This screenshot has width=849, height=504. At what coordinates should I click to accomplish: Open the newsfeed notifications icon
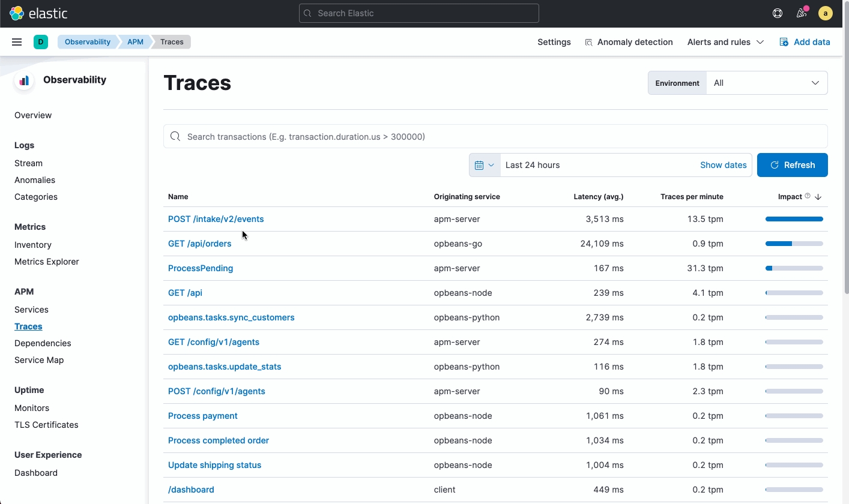point(802,13)
